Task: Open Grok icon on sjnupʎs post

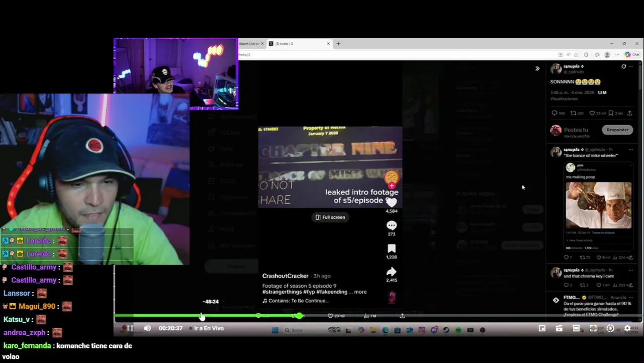Action: tap(623, 67)
